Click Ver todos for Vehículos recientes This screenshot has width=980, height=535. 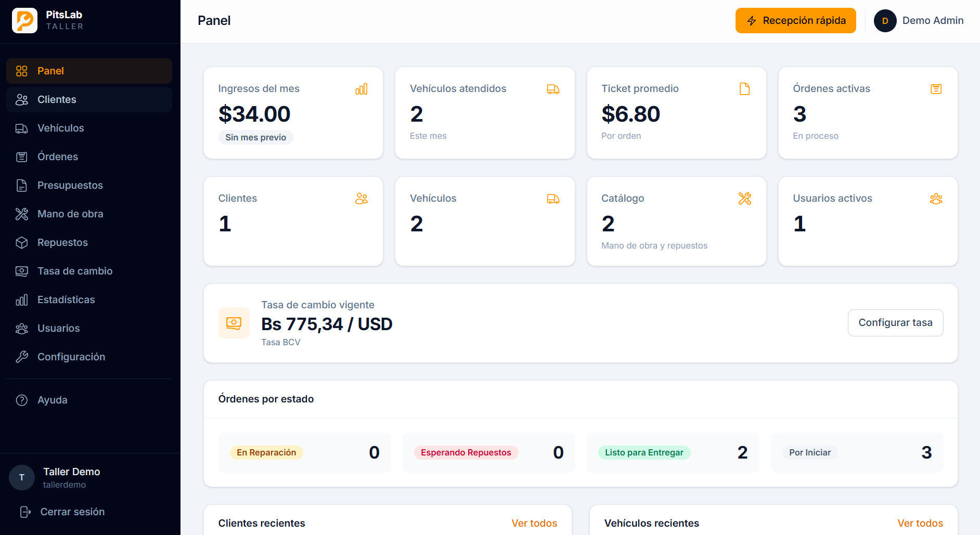point(920,523)
